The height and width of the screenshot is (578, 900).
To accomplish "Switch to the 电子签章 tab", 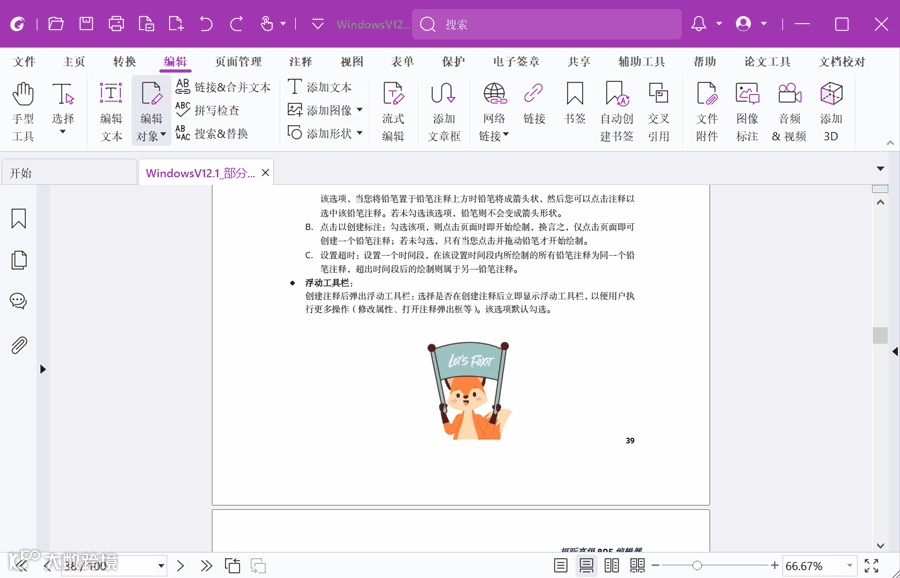I will tap(516, 61).
